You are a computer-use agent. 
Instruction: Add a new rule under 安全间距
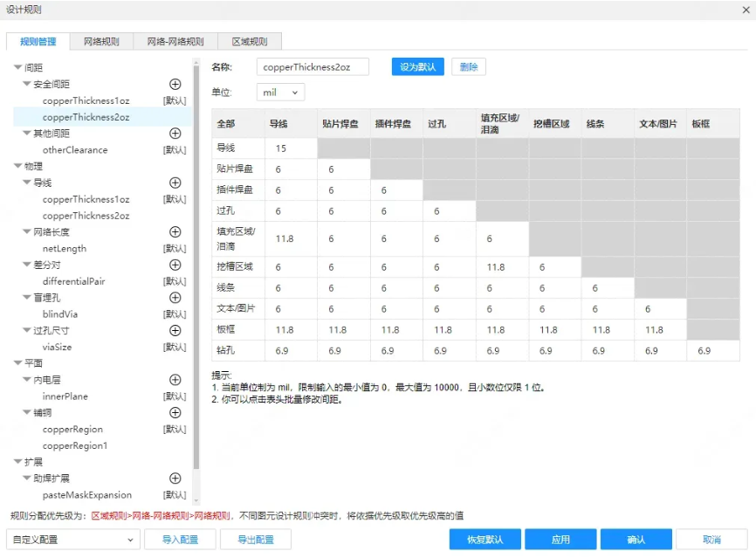pos(175,84)
